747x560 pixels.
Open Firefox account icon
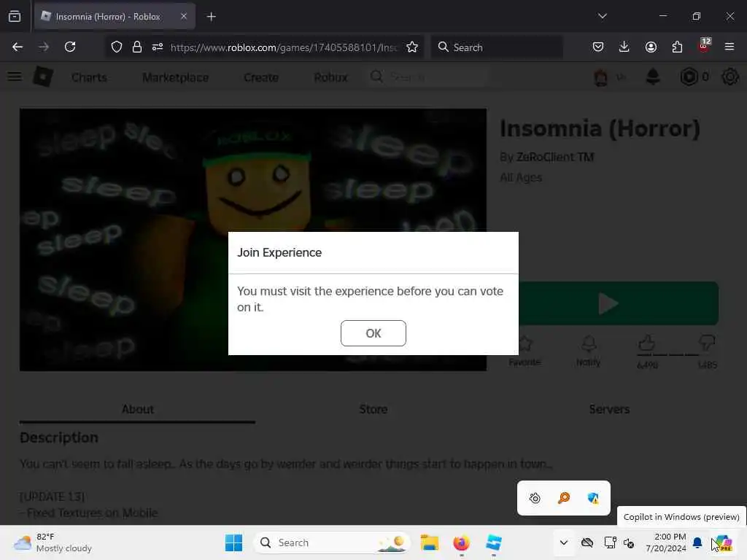pyautogui.click(x=651, y=47)
